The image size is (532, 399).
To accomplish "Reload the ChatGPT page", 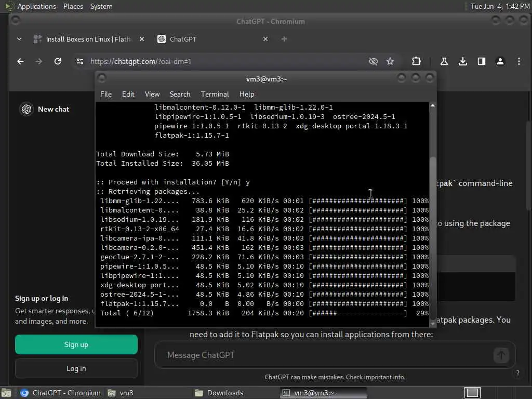I will point(58,61).
